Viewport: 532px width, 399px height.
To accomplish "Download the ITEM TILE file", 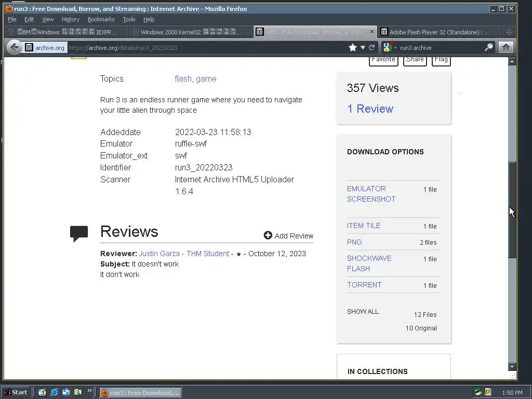I will pyautogui.click(x=364, y=225).
